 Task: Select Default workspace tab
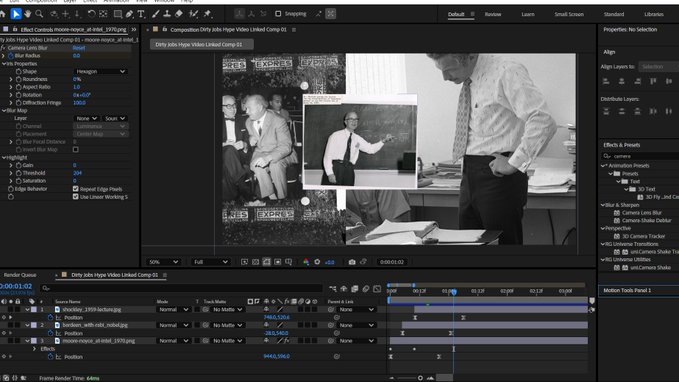pyautogui.click(x=456, y=14)
